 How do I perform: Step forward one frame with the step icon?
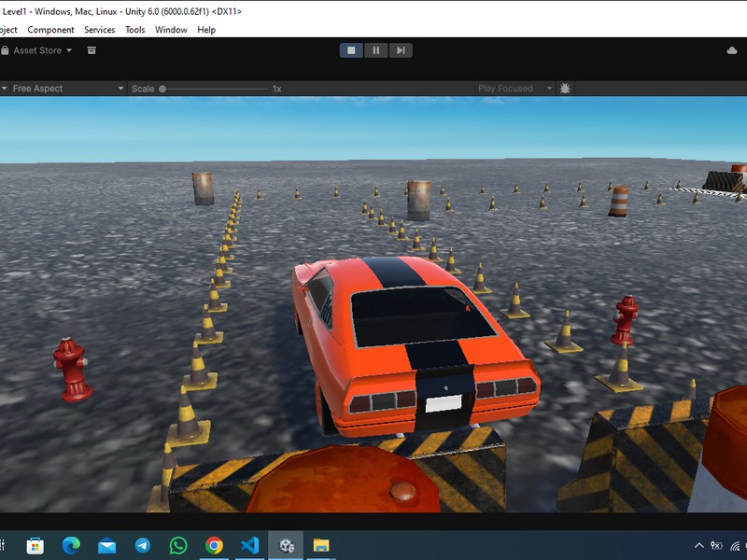pos(400,49)
